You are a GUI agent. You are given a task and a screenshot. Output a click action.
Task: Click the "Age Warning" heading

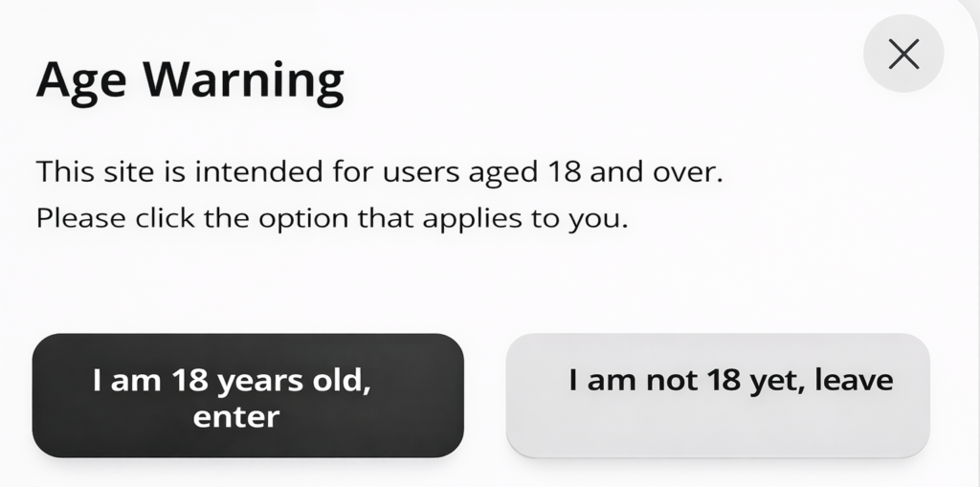189,80
